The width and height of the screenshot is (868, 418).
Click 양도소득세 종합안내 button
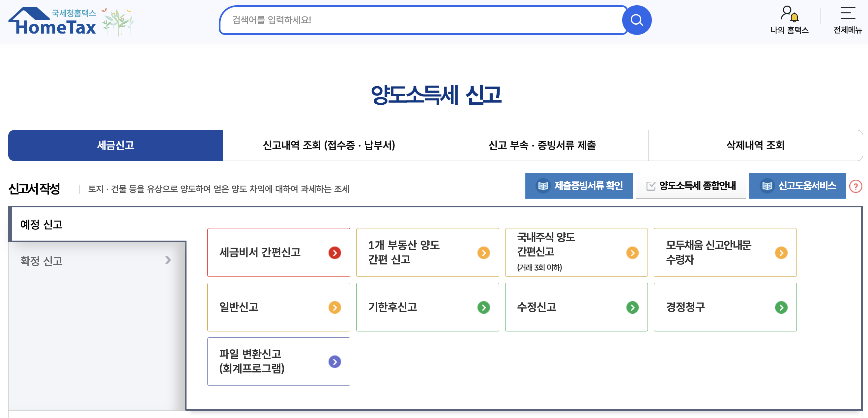tap(690, 186)
